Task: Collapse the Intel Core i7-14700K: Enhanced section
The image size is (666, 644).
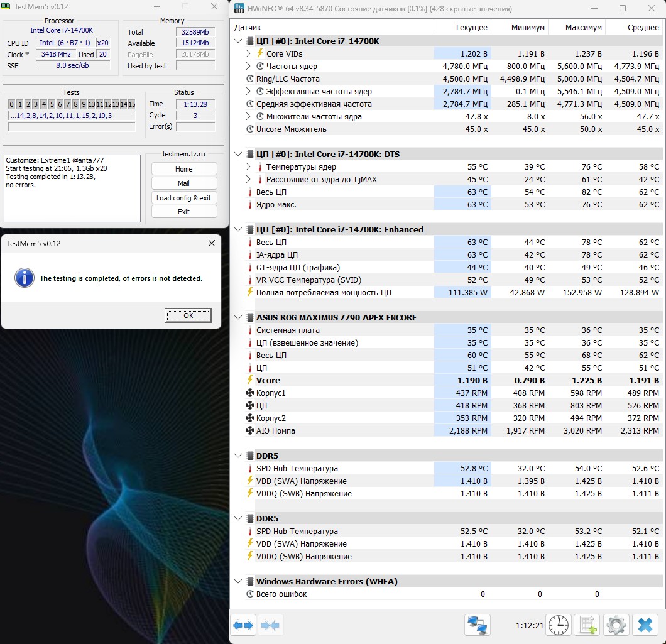Action: (238, 229)
